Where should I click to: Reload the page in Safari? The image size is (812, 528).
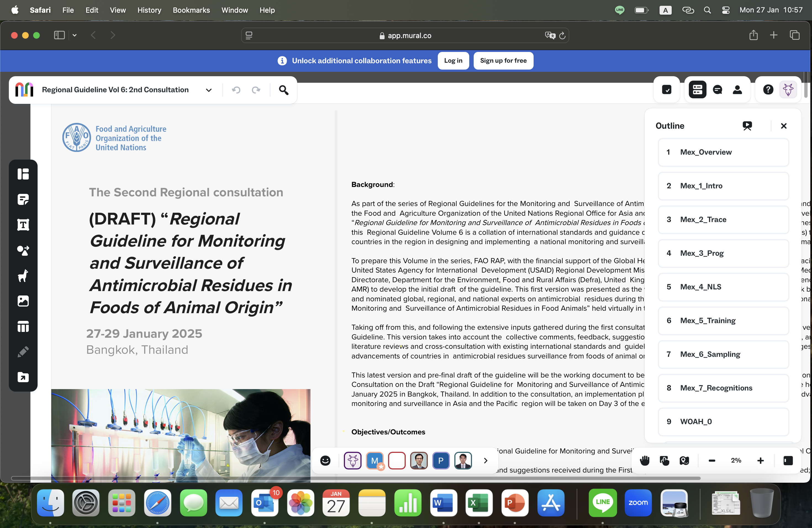pos(562,35)
